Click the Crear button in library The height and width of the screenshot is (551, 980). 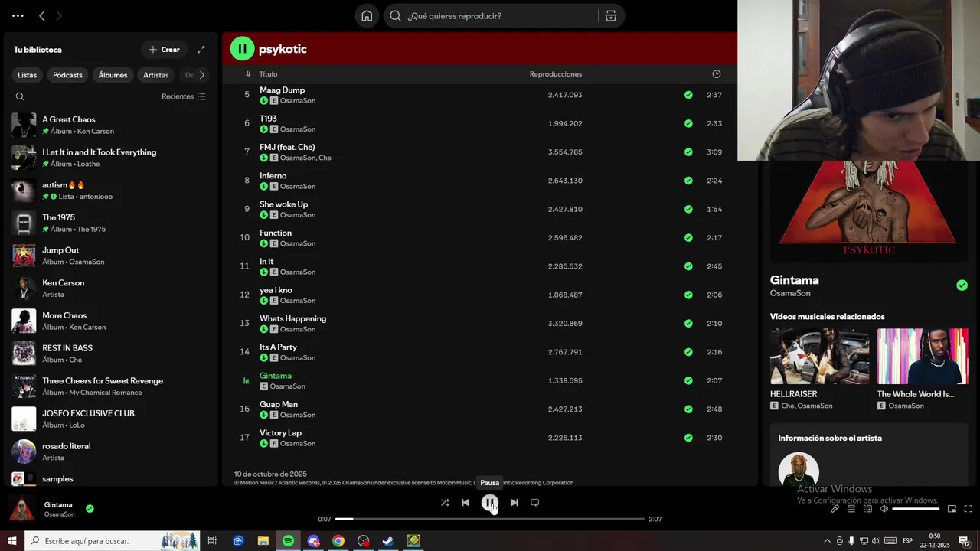[165, 50]
